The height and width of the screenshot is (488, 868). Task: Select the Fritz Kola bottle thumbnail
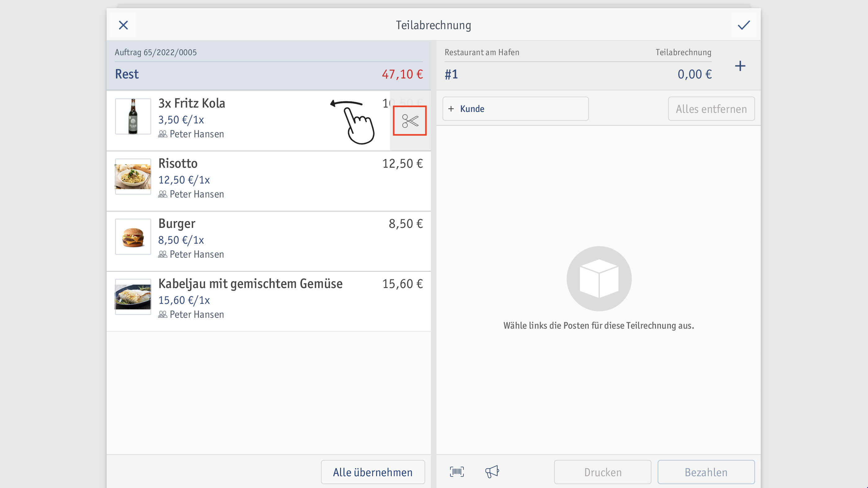click(x=133, y=116)
